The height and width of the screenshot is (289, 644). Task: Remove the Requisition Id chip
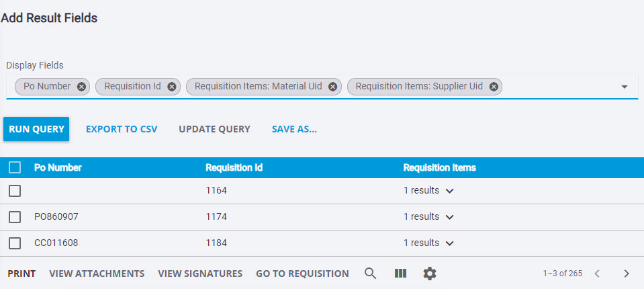[x=172, y=87]
